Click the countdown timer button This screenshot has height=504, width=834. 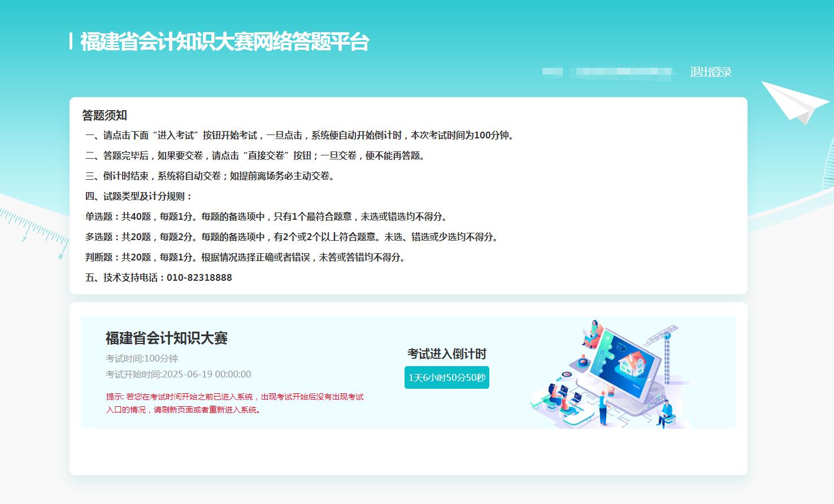click(x=446, y=377)
